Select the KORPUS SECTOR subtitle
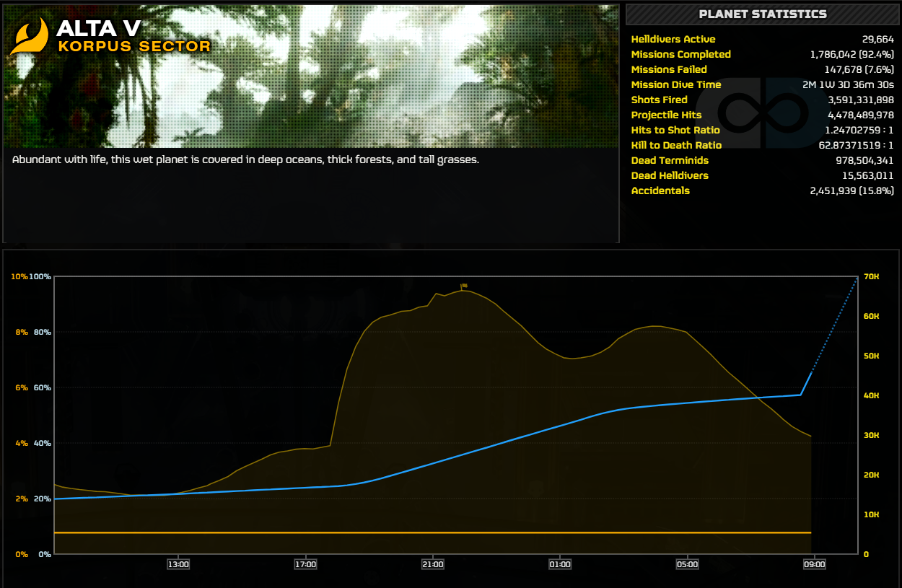Image resolution: width=902 pixels, height=588 pixels. tap(134, 47)
